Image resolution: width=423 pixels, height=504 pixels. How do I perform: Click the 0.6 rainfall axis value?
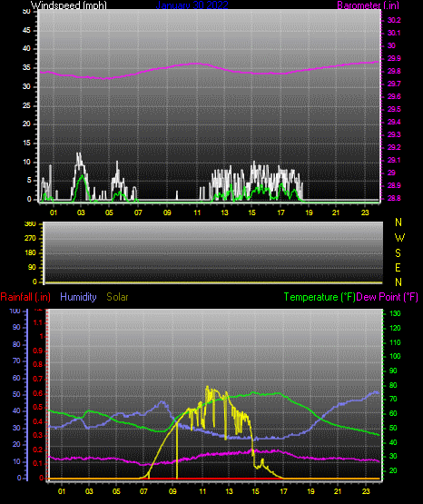38,394
